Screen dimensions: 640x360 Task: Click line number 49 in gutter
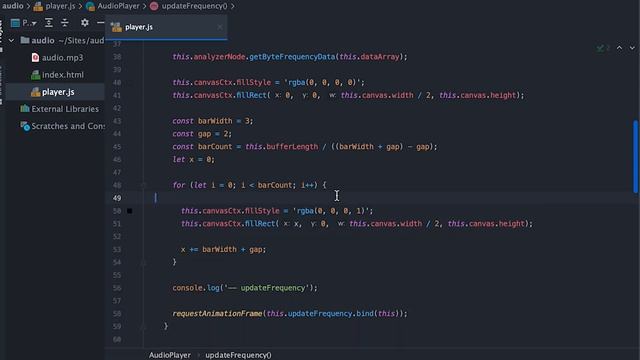pos(117,198)
